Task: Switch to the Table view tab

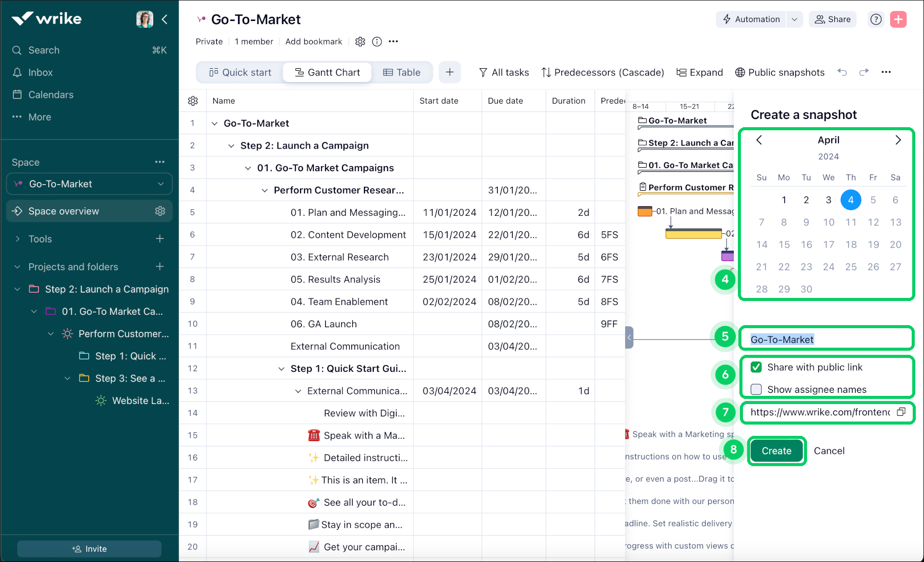Action: [402, 72]
